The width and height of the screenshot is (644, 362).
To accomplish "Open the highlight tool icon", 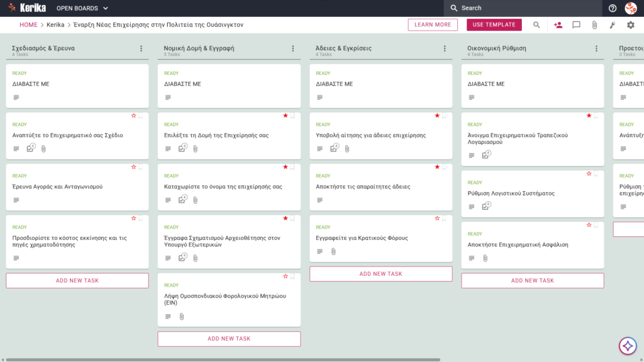I will pos(613,25).
